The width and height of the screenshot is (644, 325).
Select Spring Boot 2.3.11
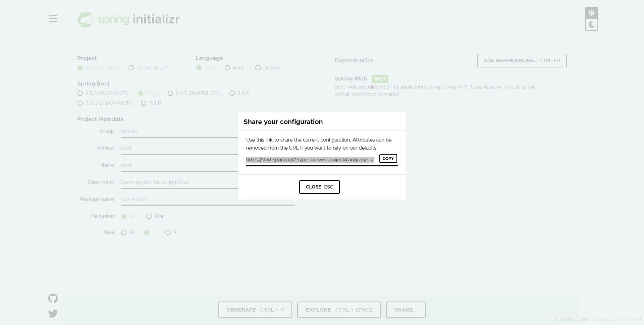(151, 103)
